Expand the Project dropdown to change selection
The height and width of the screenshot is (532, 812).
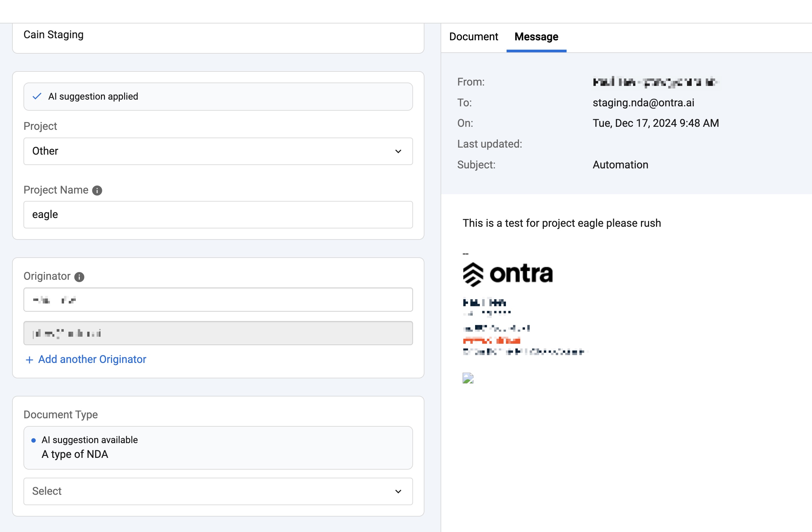[x=218, y=151]
